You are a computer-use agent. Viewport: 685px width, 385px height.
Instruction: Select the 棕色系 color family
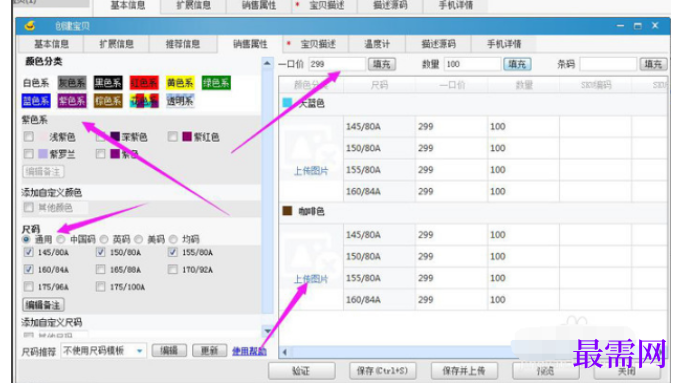pyautogui.click(x=108, y=101)
